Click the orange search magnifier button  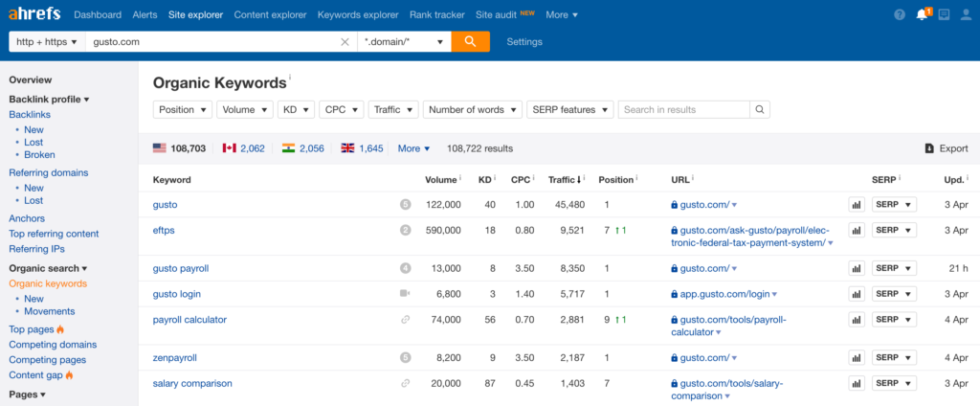click(470, 42)
